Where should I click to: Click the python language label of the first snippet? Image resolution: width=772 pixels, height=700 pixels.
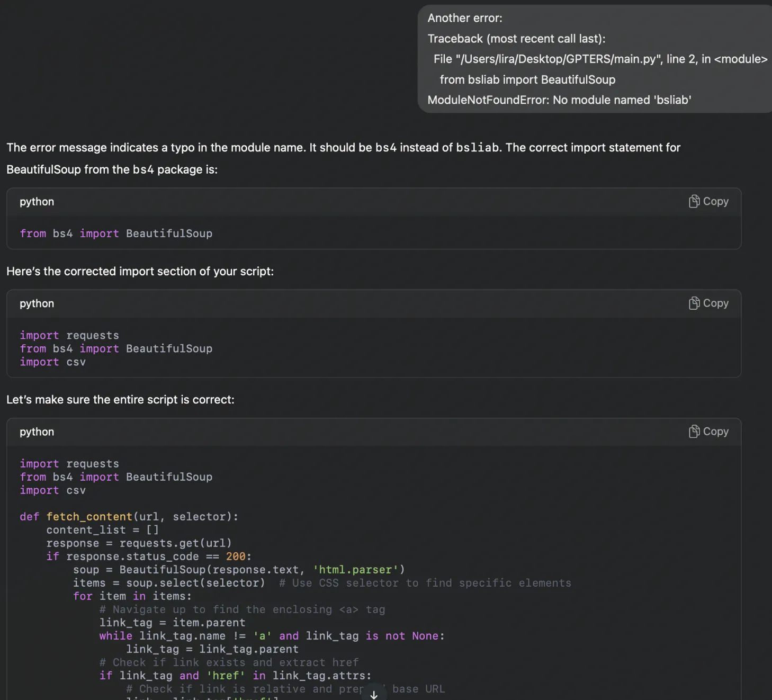37,202
